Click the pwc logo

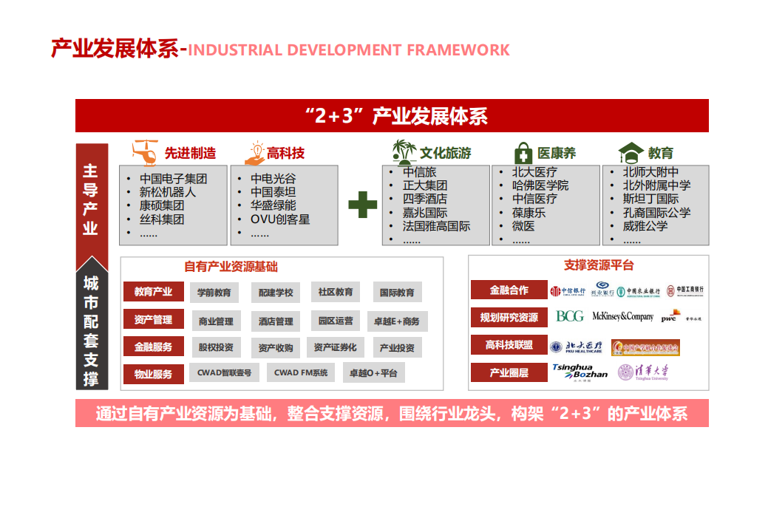670,316
